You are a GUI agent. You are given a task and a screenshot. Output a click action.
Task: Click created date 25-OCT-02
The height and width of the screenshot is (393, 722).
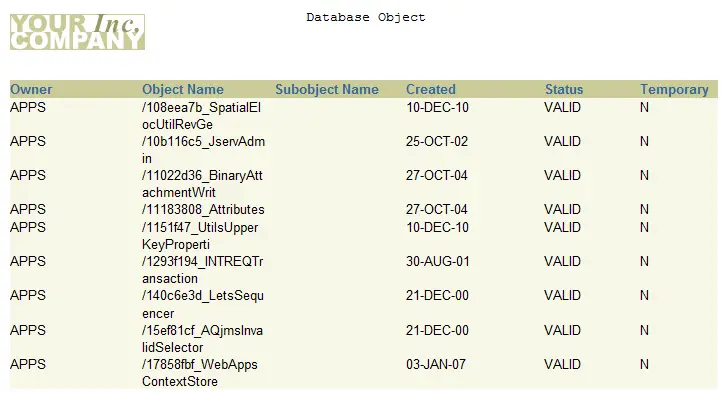(x=437, y=141)
